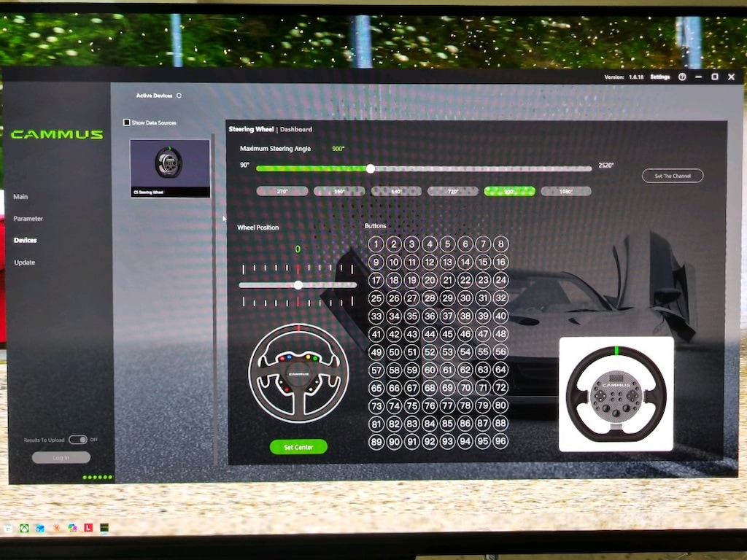Click button indicator number 8

(x=500, y=244)
